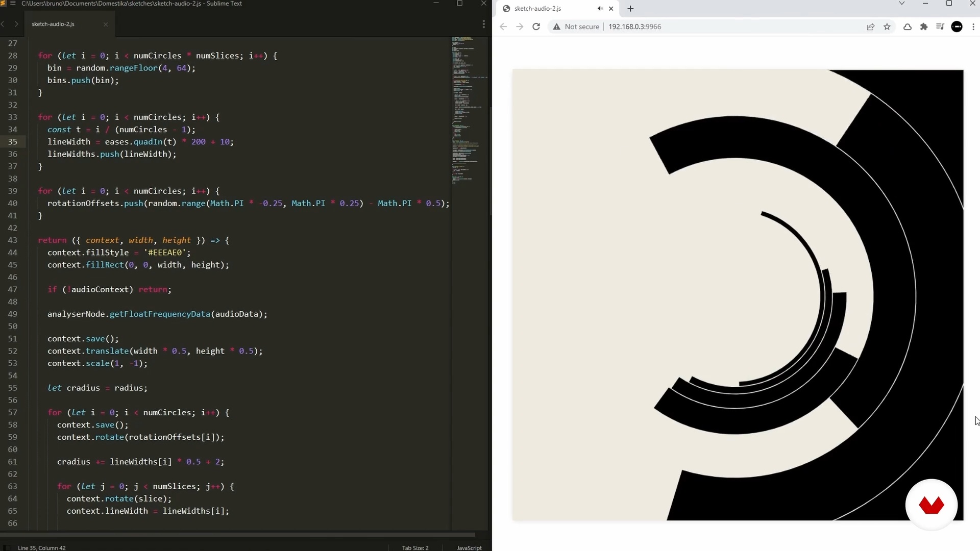Screen dimensions: 980x551
Task: Click rotationOffsets.push on line 40
Action: coord(95,203)
